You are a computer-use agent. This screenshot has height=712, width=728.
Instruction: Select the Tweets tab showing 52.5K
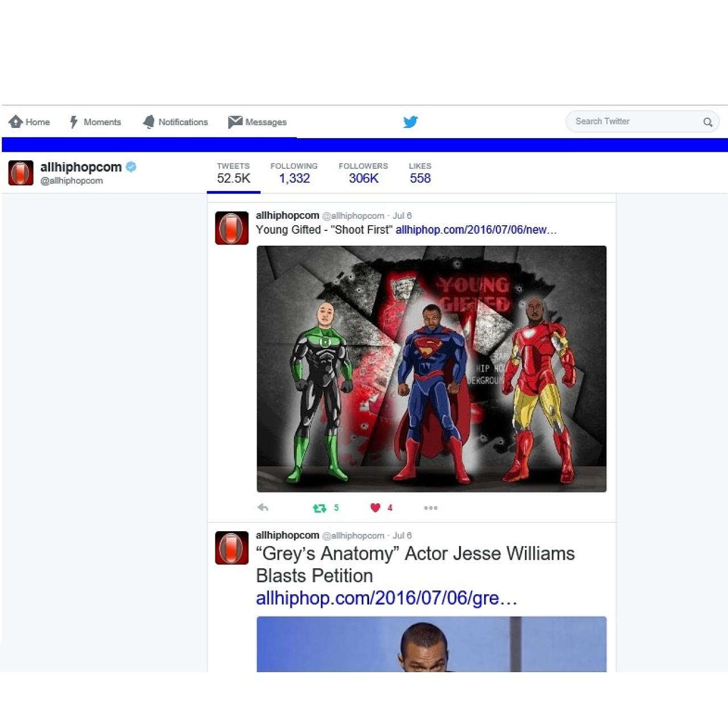[x=233, y=173]
